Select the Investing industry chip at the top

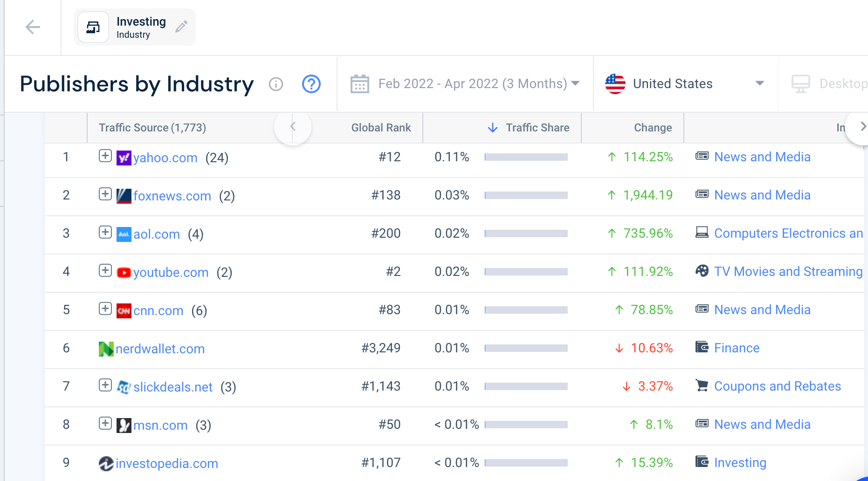pos(135,27)
